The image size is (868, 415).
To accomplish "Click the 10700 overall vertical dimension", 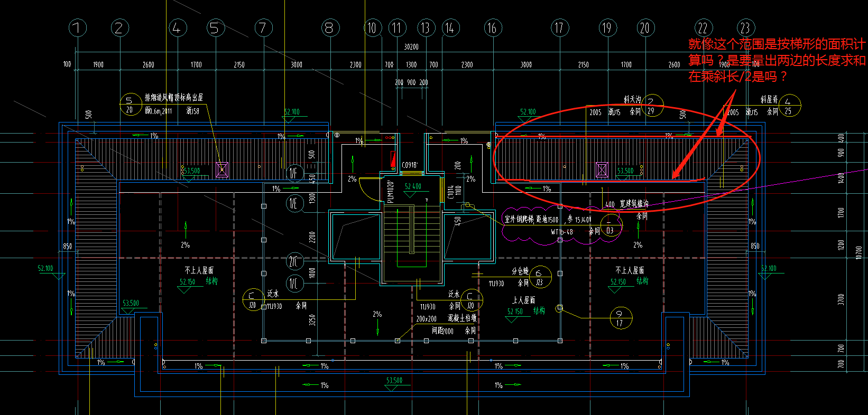I will (858, 253).
